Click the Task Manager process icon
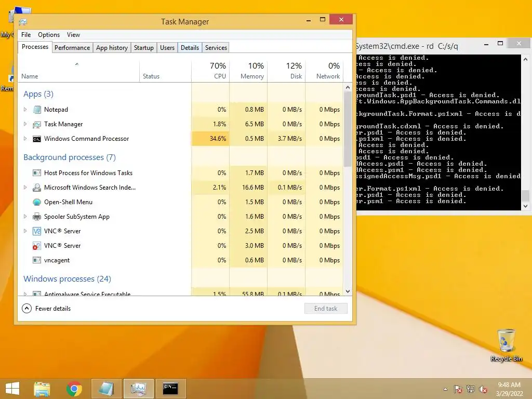The width and height of the screenshot is (532, 399). click(37, 124)
